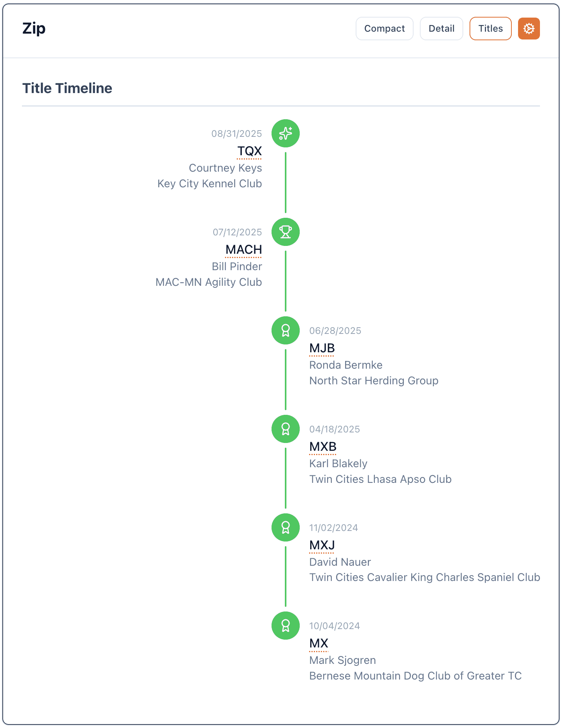Image resolution: width=565 pixels, height=728 pixels.
Task: Click the TQX title abbreviation
Action: tap(249, 151)
